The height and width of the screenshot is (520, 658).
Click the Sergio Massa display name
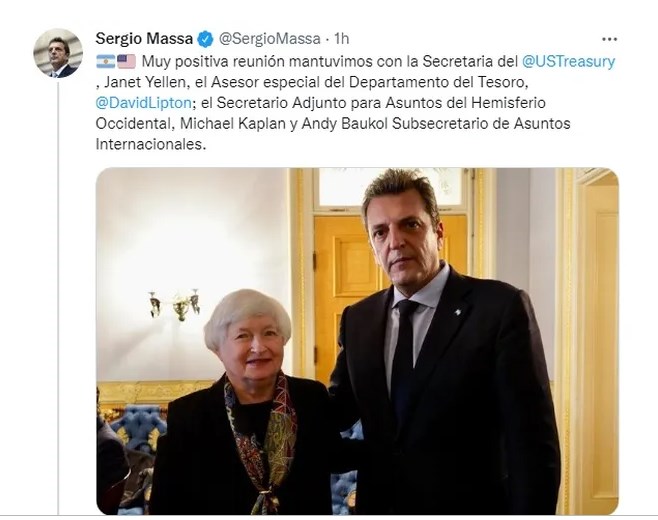click(x=144, y=39)
